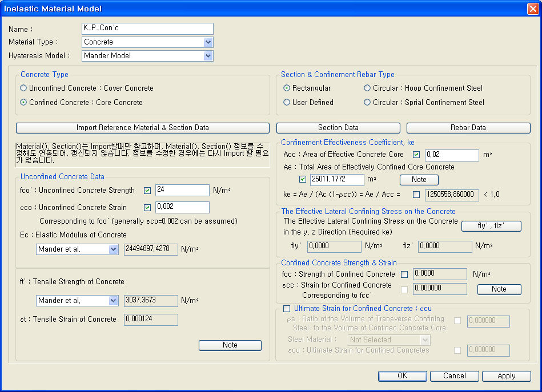Enable Ultimate Strain for Confined Concrete checkbox
The image size is (542, 392).
[287, 309]
